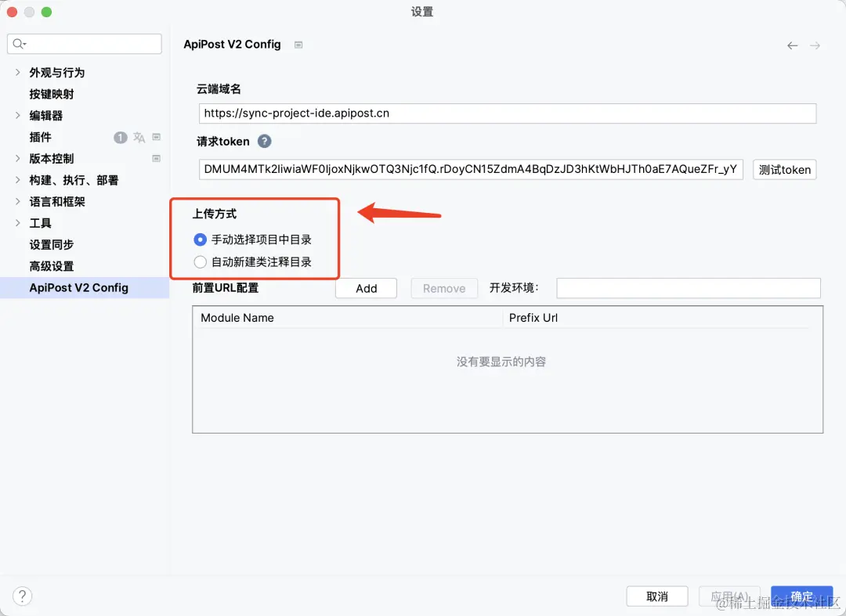Open the settings search field magnifier icon
846x616 pixels.
point(17,44)
